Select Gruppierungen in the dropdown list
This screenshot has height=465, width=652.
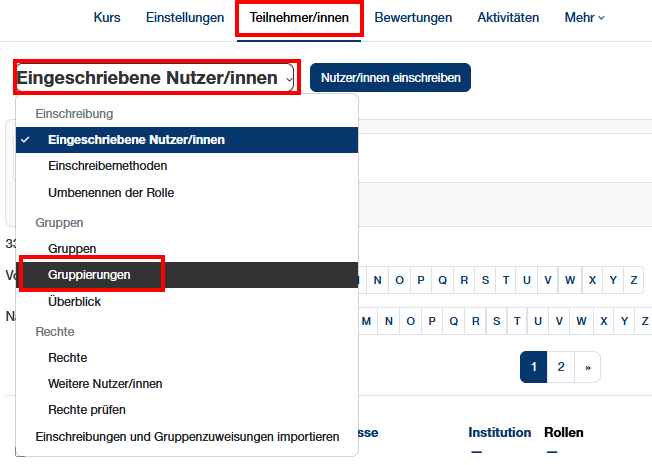tap(89, 273)
